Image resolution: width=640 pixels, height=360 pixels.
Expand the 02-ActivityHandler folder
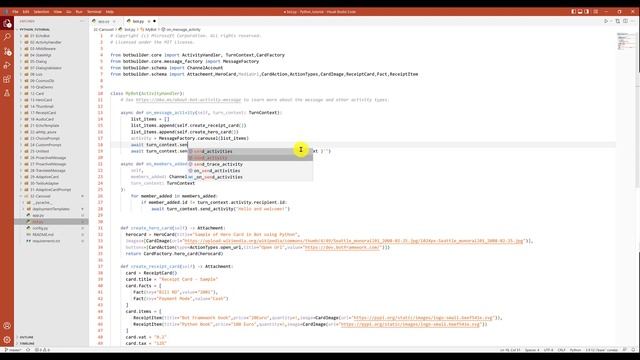pyautogui.click(x=45, y=42)
